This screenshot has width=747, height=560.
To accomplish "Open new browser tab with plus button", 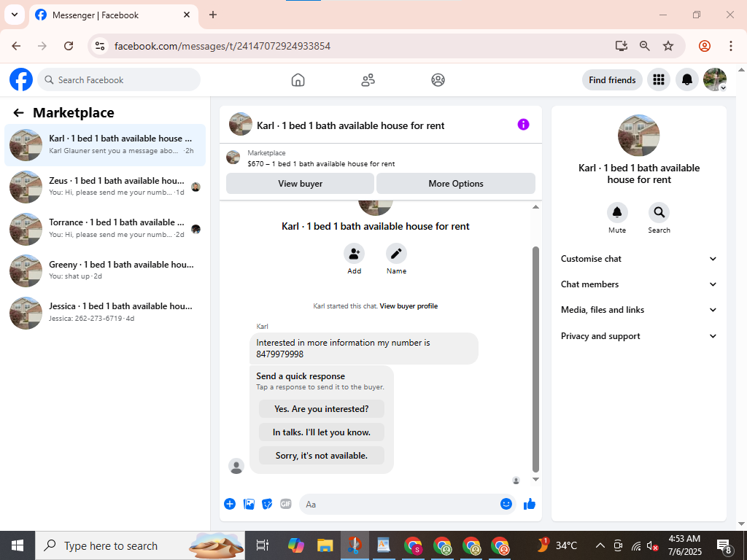I will point(213,15).
